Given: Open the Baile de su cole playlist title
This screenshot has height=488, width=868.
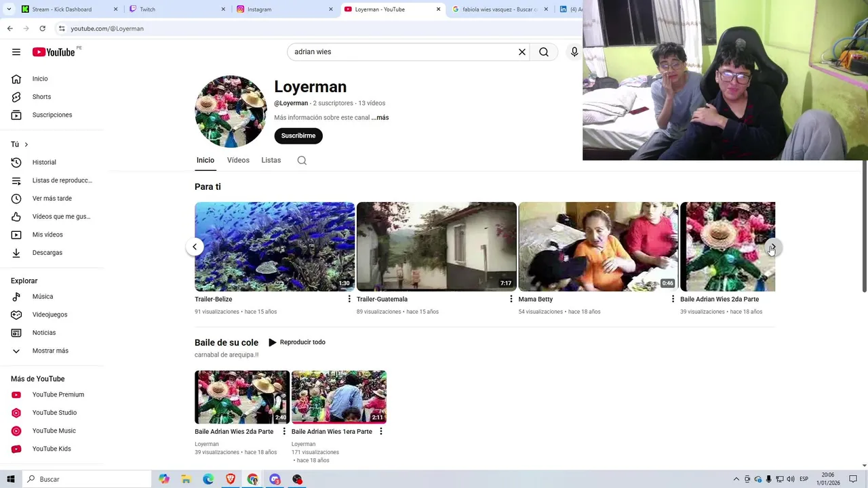Looking at the screenshot, I should [226, 343].
